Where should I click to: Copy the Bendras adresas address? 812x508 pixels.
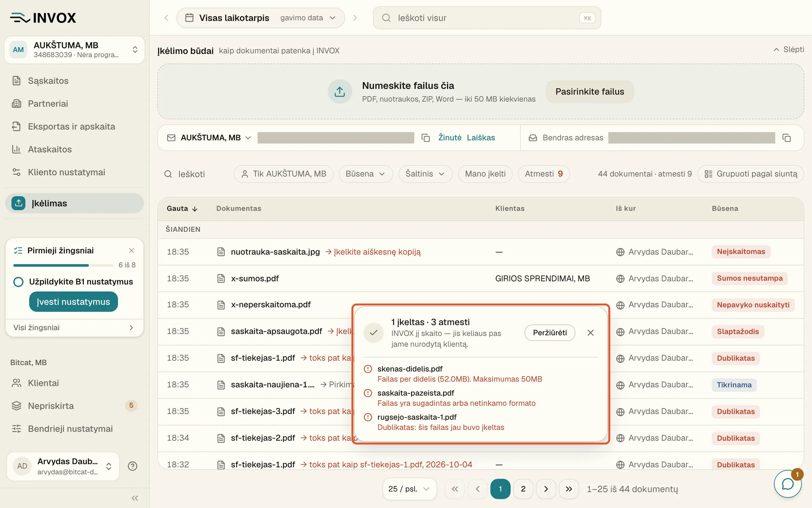787,138
